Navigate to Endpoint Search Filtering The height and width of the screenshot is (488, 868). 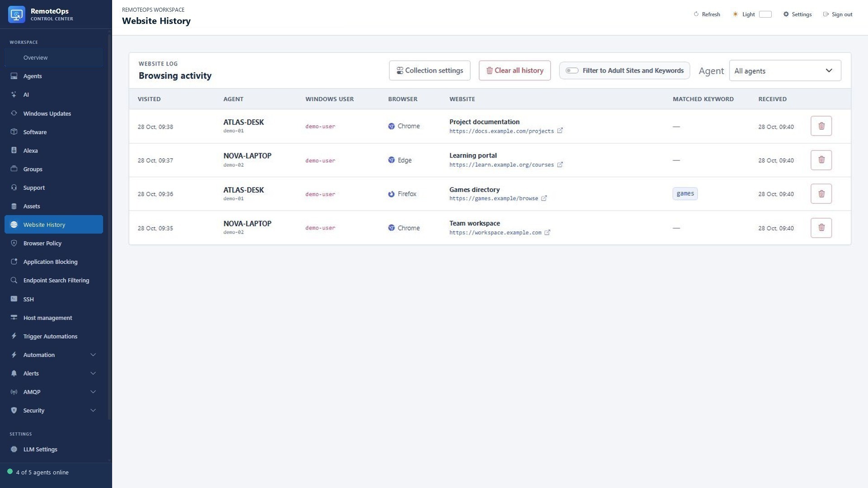coord(54,280)
